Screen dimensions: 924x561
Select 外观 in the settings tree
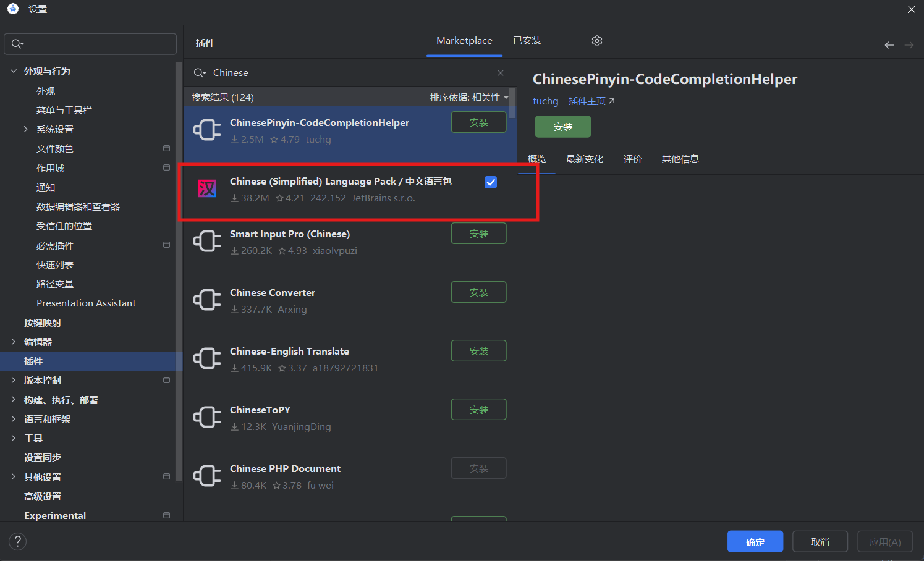pyautogui.click(x=46, y=91)
